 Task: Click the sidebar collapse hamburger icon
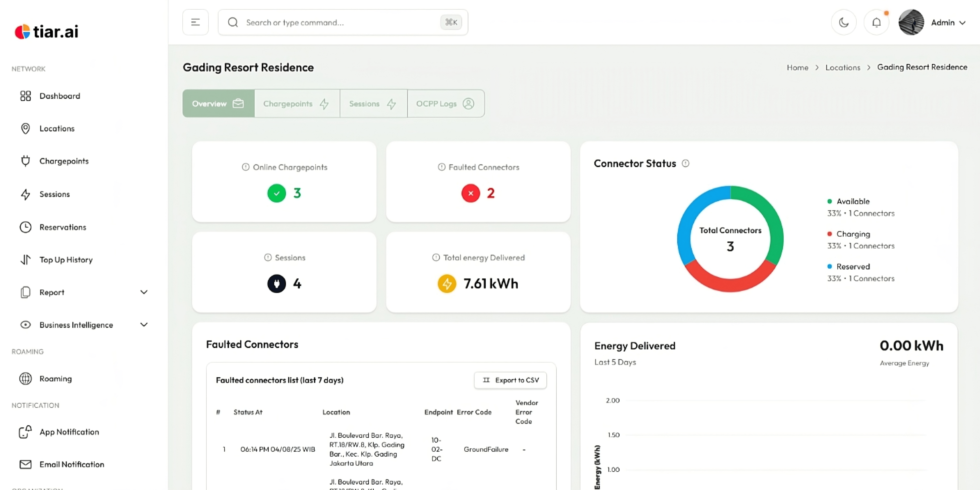pyautogui.click(x=195, y=22)
